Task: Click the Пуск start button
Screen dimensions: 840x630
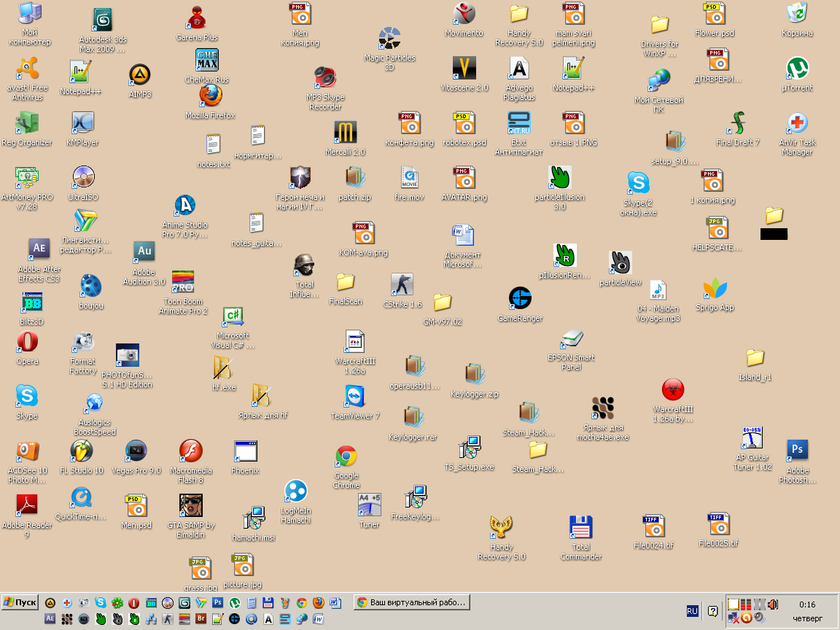Action: (20, 602)
